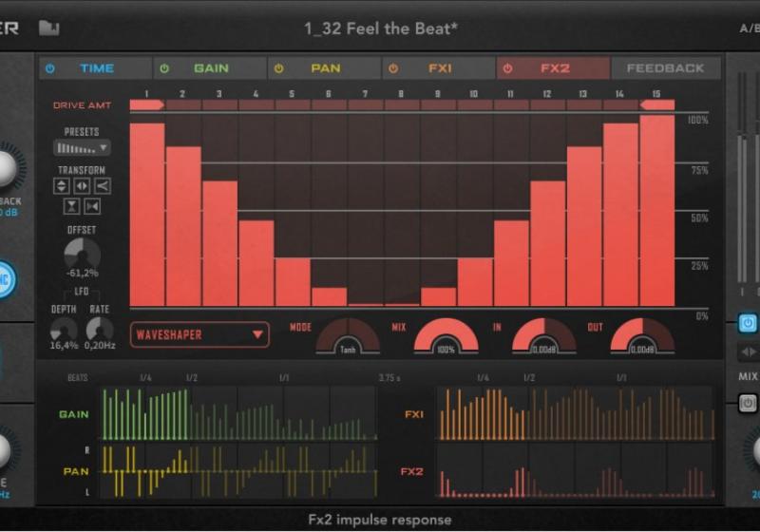Switch to the TIME tab
Image resolution: width=760 pixels, height=532 pixels.
(96, 68)
